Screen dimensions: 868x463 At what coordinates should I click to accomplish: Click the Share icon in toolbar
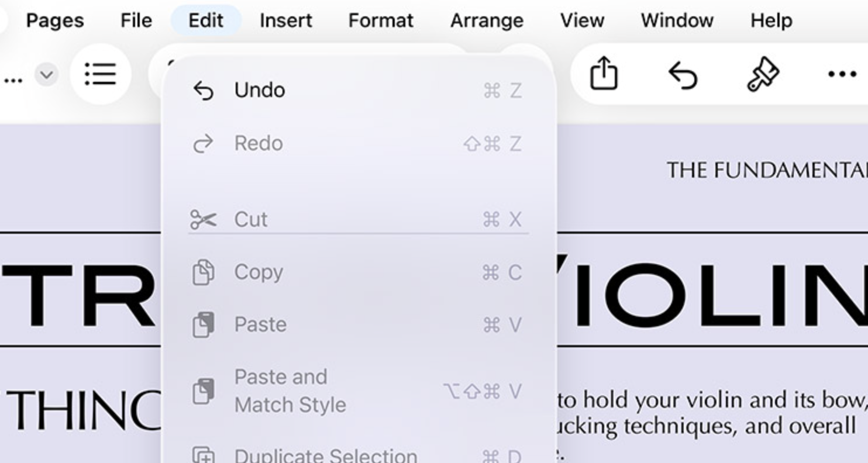[x=604, y=74]
